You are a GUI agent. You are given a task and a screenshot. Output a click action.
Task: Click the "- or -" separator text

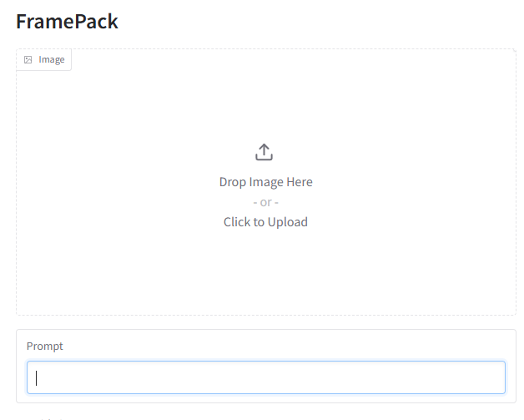point(265,202)
